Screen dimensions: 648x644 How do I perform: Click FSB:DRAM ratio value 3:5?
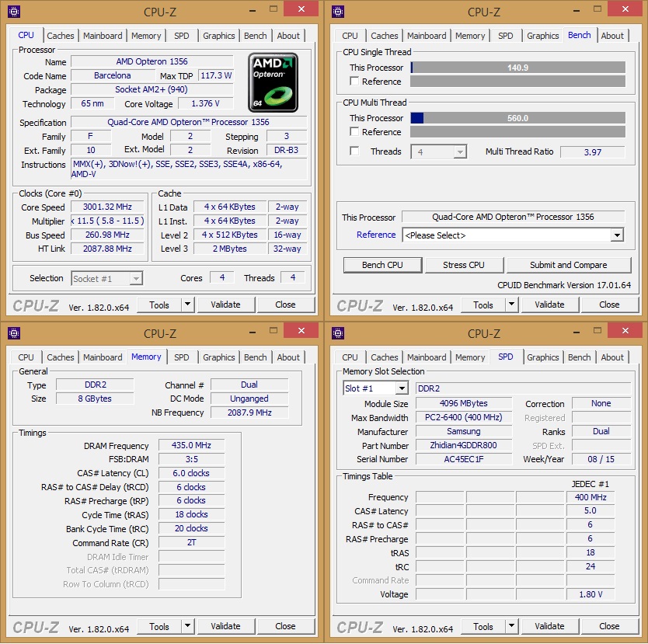(x=191, y=459)
